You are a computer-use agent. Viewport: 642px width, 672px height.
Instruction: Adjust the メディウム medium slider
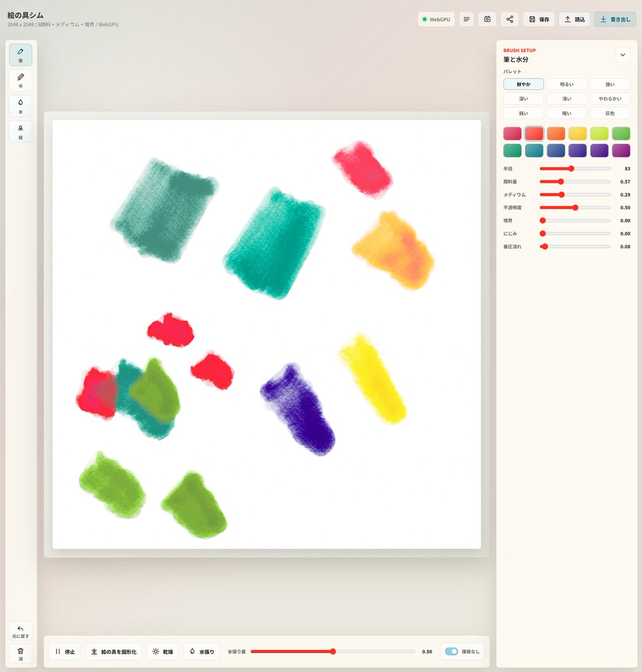pyautogui.click(x=575, y=195)
